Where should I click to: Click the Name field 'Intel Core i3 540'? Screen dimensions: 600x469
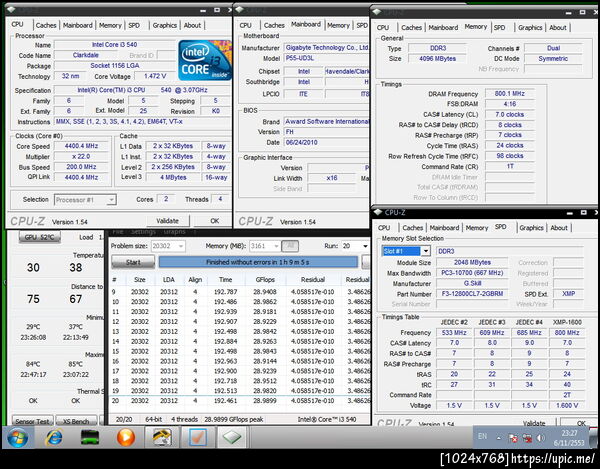click(x=114, y=45)
